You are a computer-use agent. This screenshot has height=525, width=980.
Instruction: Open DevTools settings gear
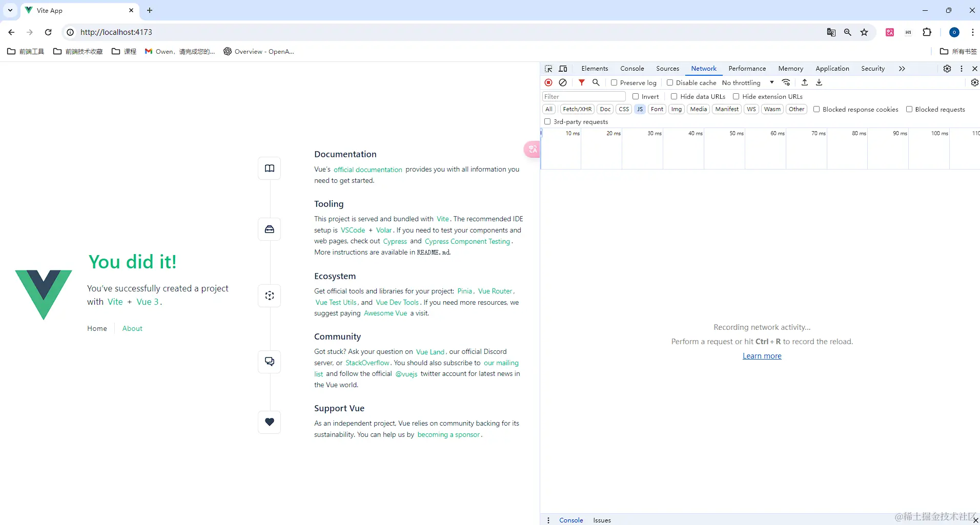click(947, 69)
